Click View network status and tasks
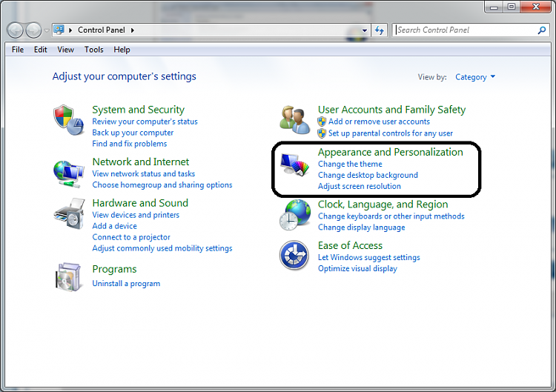 (143, 173)
